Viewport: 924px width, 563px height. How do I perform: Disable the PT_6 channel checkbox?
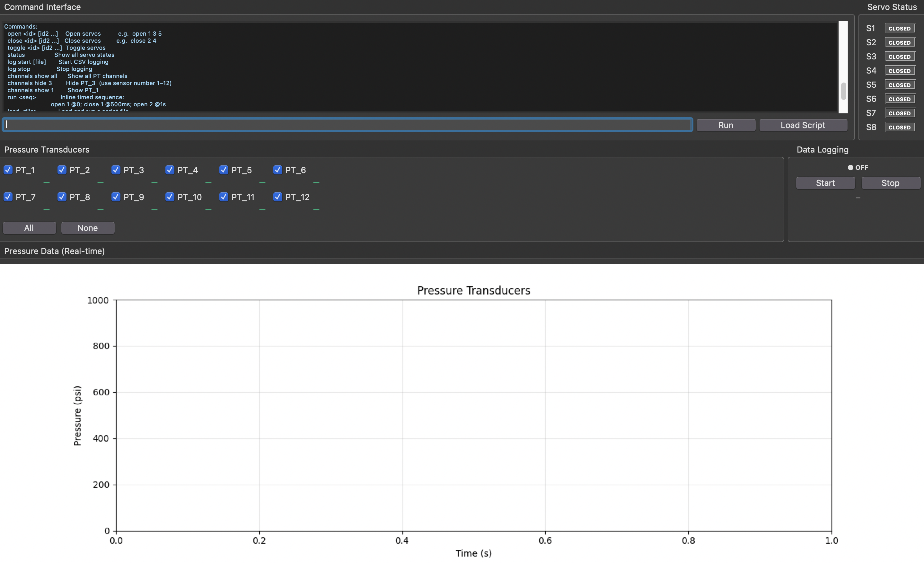tap(277, 170)
